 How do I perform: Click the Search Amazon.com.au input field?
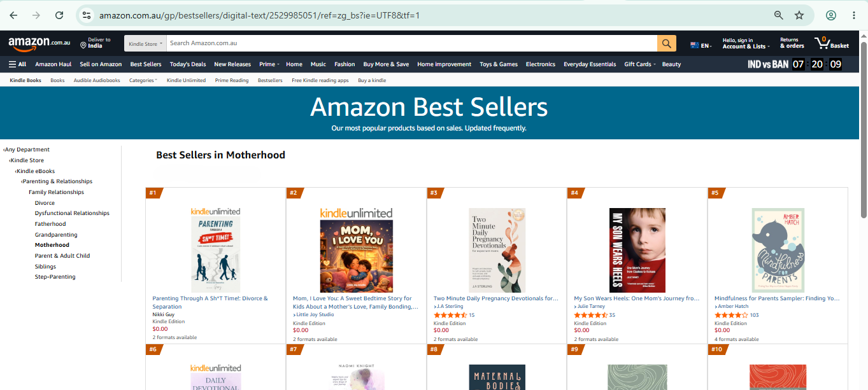(411, 43)
